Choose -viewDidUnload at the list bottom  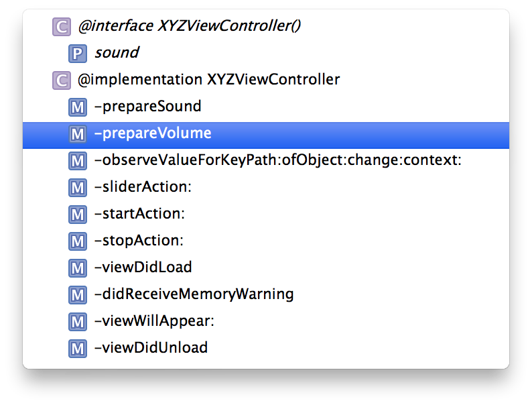[x=151, y=348]
